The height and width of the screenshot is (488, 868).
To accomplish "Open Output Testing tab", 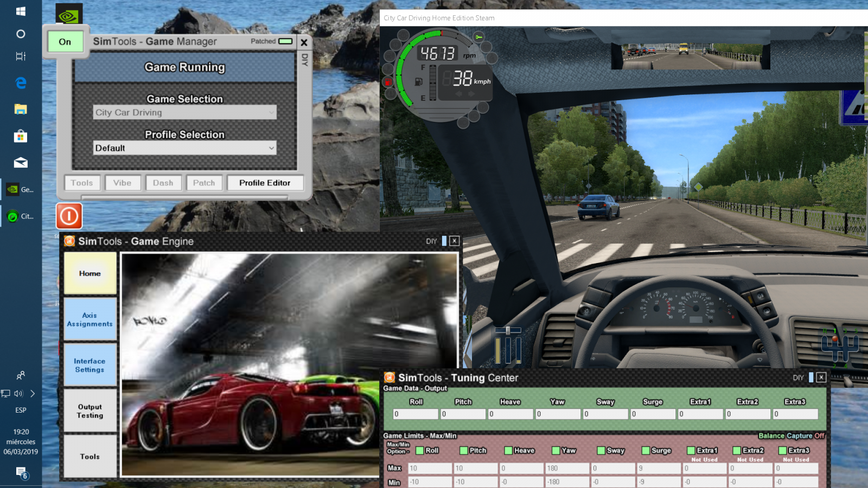I will tap(90, 411).
